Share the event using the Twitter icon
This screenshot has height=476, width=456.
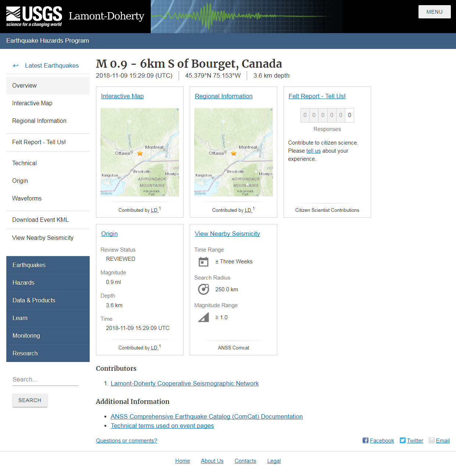pos(402,440)
